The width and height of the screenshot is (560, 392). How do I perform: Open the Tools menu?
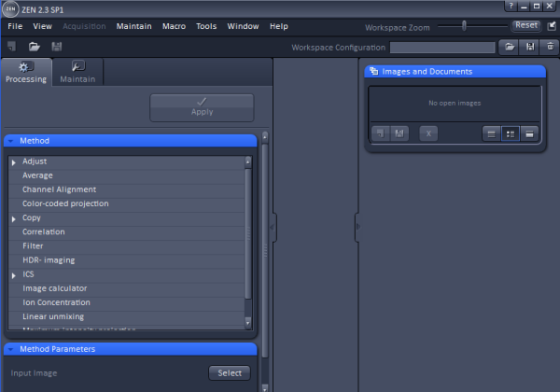[x=206, y=26]
